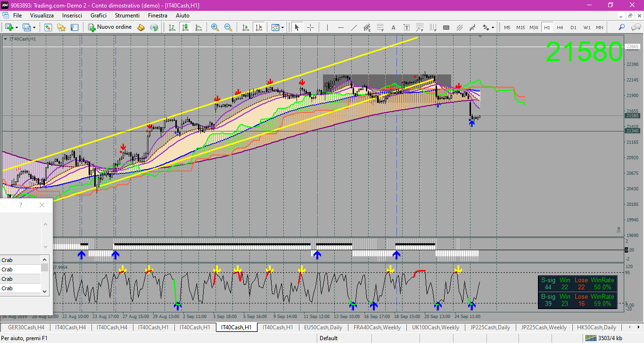Open the Finestra menu
644x343 pixels.
point(157,16)
